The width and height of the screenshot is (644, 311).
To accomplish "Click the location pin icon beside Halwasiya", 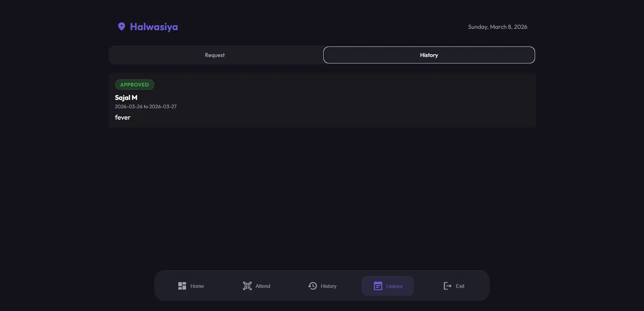I will [x=121, y=26].
